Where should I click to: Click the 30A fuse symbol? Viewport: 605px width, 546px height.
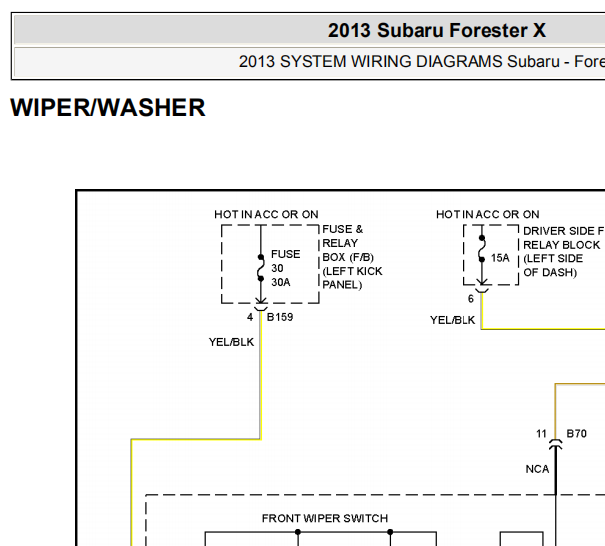tap(261, 268)
